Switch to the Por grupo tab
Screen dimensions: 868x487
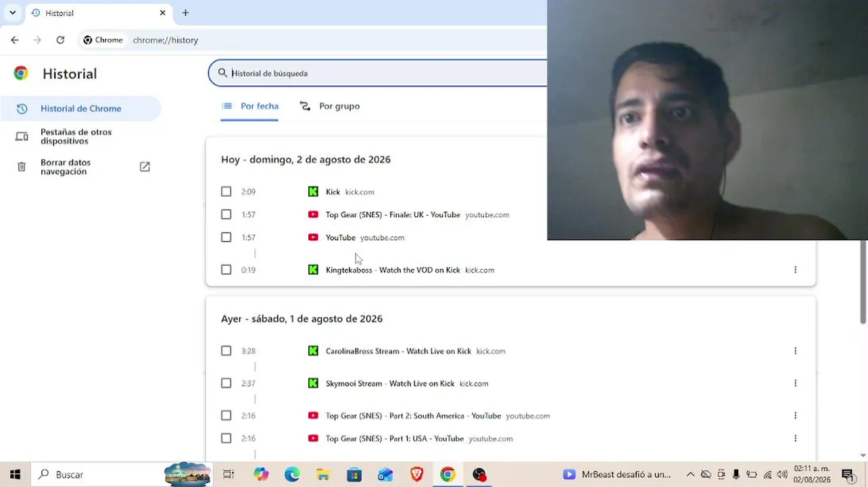point(329,106)
